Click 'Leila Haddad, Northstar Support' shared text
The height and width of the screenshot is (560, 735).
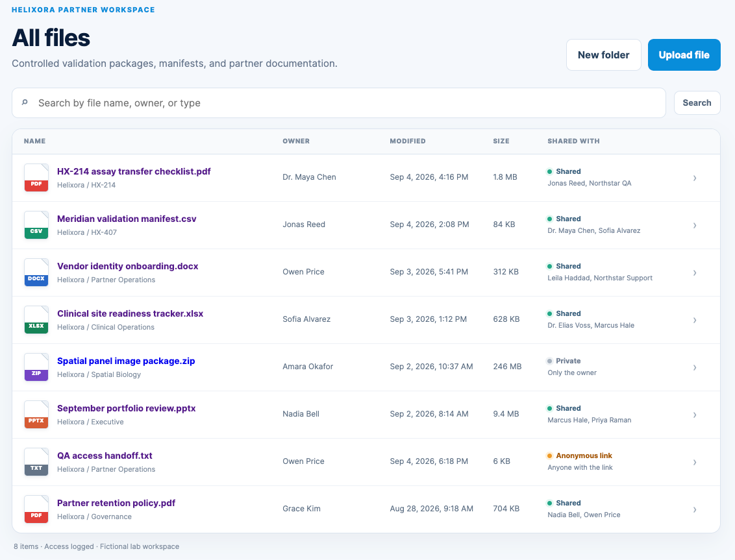pyautogui.click(x=599, y=278)
